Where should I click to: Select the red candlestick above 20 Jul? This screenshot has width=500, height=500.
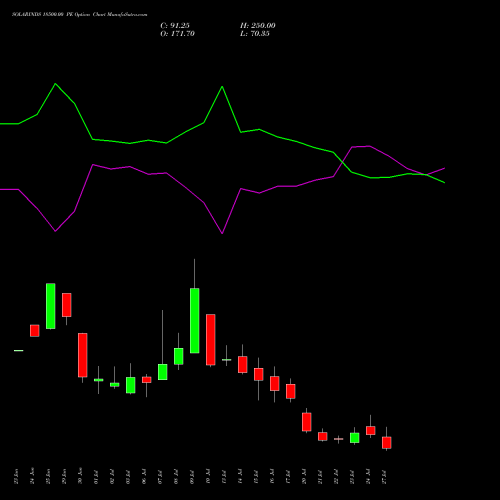[307, 422]
